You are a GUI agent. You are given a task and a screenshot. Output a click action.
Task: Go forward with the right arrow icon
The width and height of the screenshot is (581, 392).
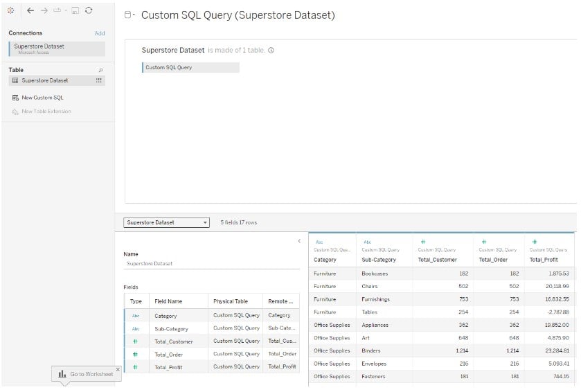pos(44,10)
